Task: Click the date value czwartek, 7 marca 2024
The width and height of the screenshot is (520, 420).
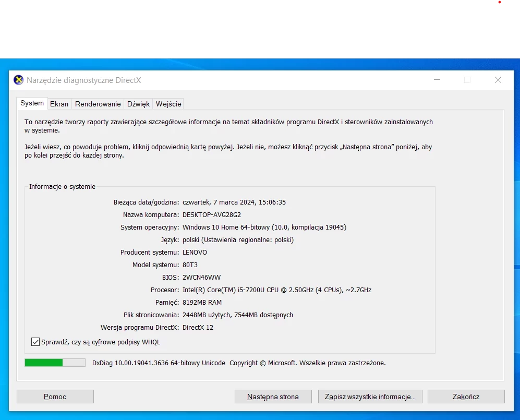Action: tap(234, 202)
